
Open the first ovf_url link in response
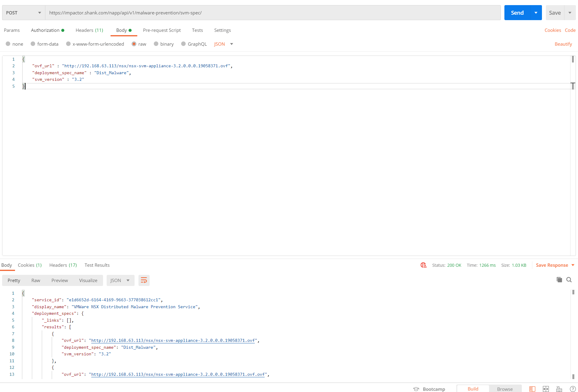173,340
